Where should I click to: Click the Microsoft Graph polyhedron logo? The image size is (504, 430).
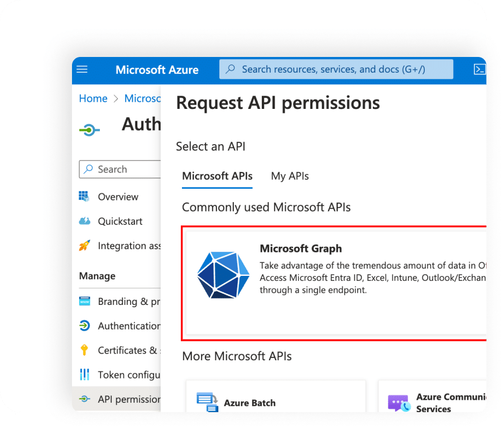[x=223, y=274]
